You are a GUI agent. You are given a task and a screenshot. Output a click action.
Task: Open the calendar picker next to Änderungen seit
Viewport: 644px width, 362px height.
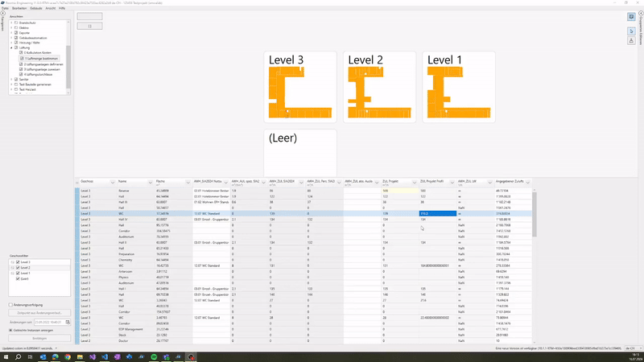click(69, 322)
